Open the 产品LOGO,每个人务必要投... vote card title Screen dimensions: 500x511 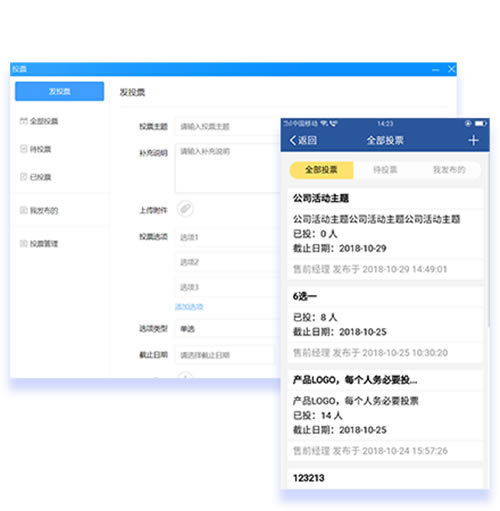pyautogui.click(x=355, y=380)
